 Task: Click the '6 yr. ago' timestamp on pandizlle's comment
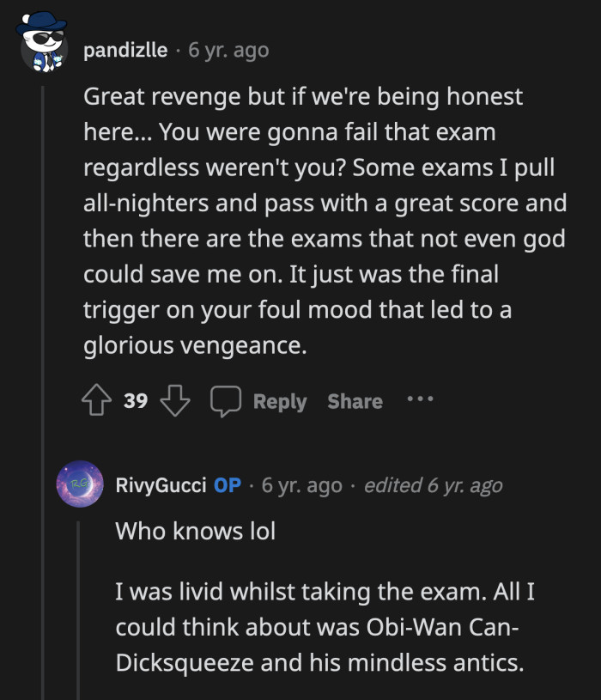pyautogui.click(x=228, y=50)
